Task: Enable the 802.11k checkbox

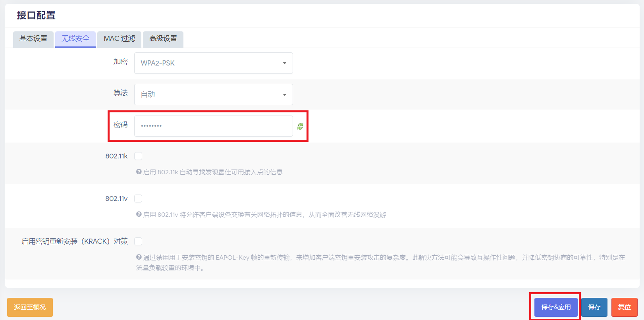Action: (138, 156)
